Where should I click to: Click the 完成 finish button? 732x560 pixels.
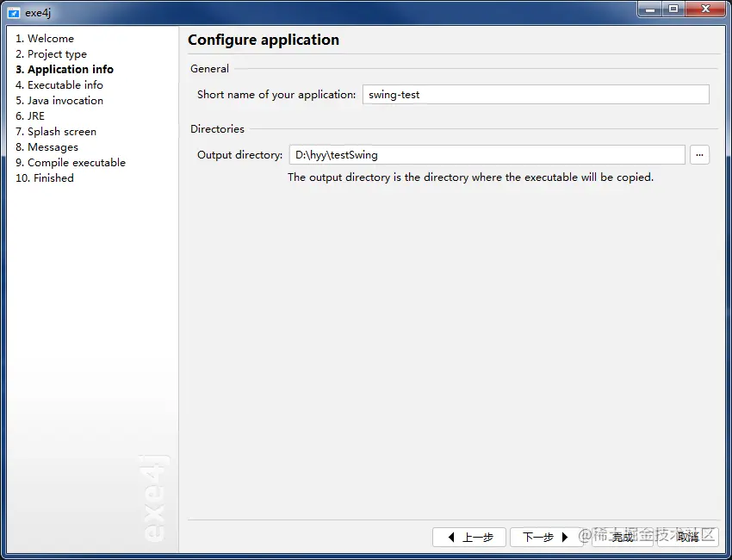point(623,537)
